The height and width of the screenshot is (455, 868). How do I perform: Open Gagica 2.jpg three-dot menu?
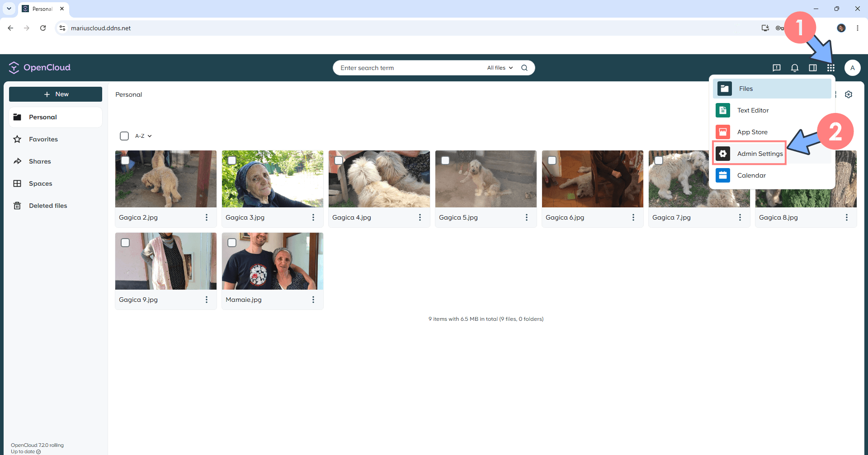[x=207, y=217]
